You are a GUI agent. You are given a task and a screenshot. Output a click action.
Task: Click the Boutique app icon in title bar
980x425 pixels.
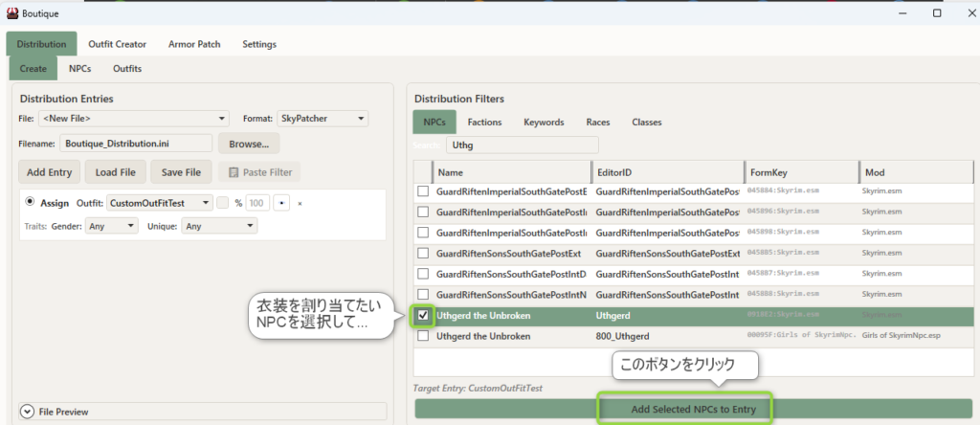(12, 12)
